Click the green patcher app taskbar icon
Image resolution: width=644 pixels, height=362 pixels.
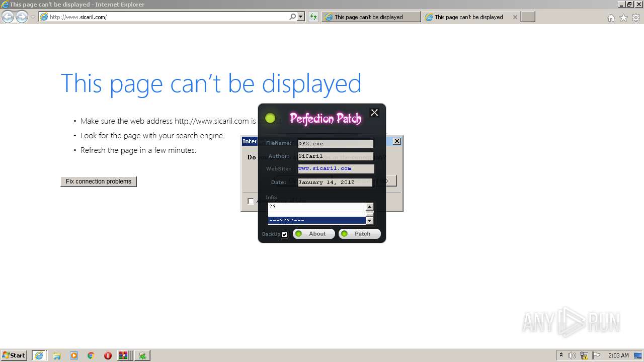142,355
